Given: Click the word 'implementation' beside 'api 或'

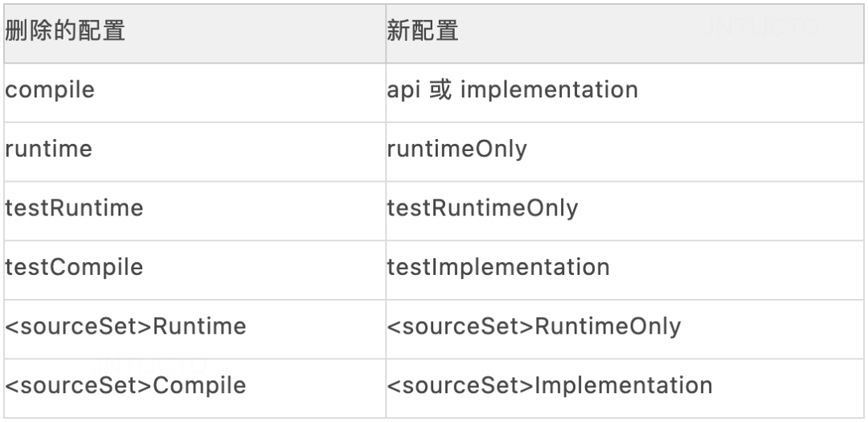Looking at the screenshot, I should pyautogui.click(x=550, y=89).
